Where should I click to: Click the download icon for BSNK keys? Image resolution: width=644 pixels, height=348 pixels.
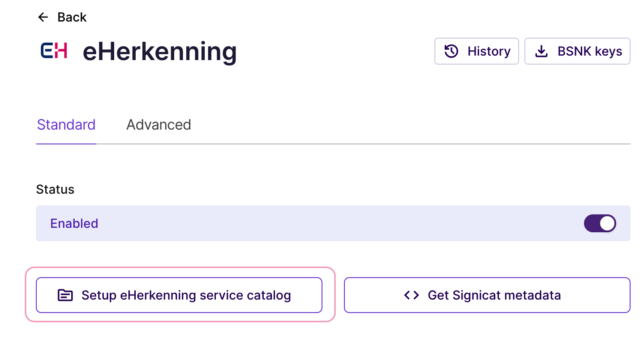(541, 52)
